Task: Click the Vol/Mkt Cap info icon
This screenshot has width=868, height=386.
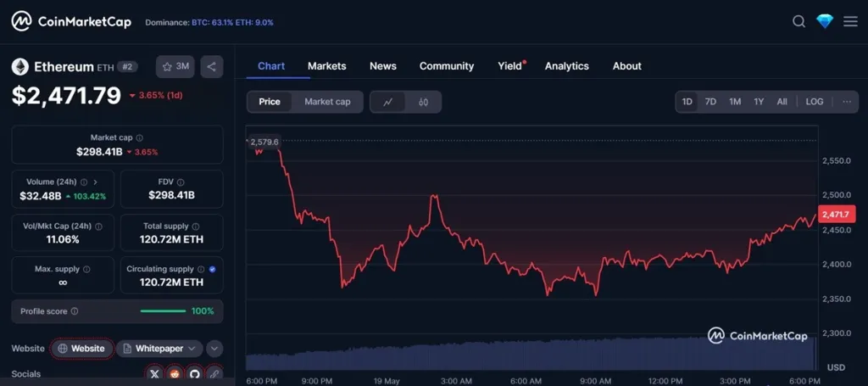Action: click(x=98, y=227)
